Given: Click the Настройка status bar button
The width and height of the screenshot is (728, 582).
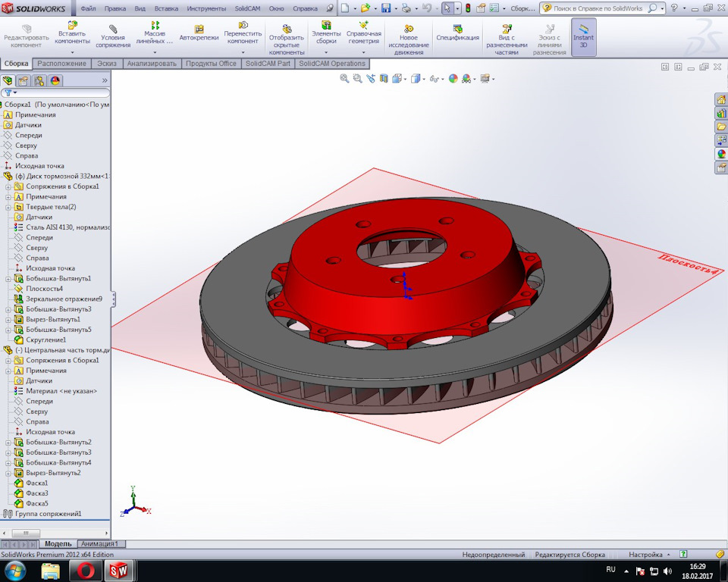Looking at the screenshot, I should point(645,555).
